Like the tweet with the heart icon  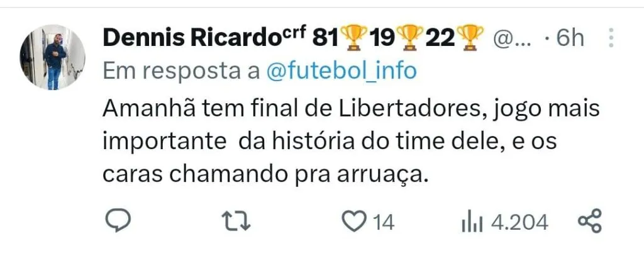pyautogui.click(x=355, y=223)
